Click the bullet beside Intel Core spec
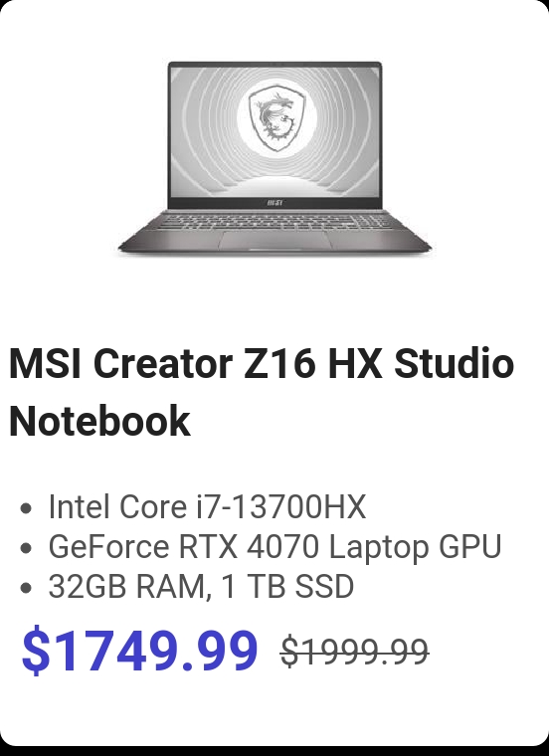This screenshot has width=549, height=756. tap(27, 508)
